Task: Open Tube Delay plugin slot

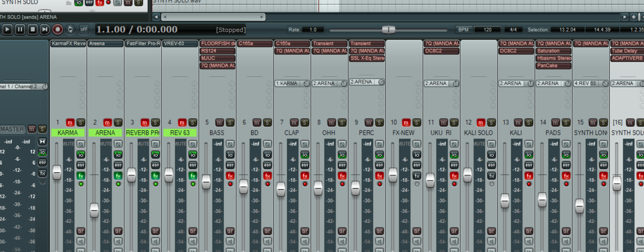Action: (627, 51)
